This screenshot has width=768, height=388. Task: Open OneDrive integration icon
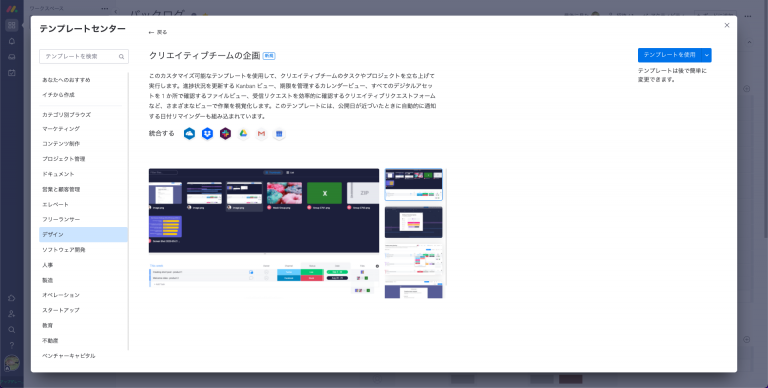pyautogui.click(x=189, y=133)
